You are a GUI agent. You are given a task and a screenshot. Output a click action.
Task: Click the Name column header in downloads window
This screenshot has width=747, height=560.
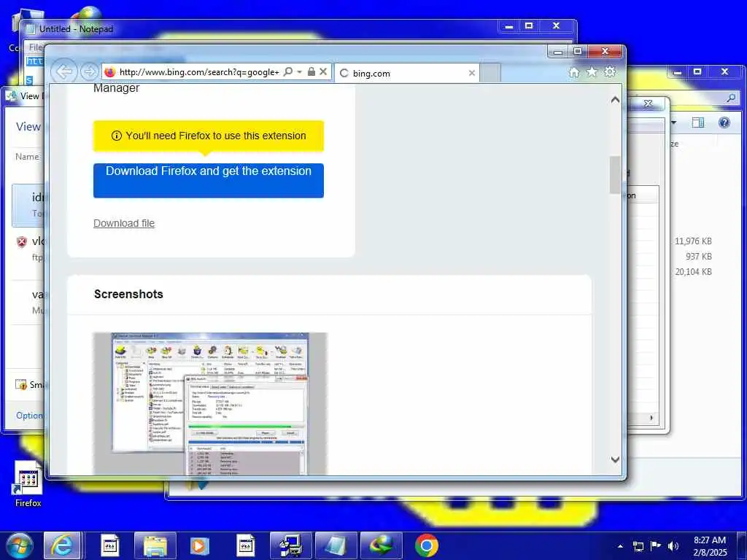[28, 157]
